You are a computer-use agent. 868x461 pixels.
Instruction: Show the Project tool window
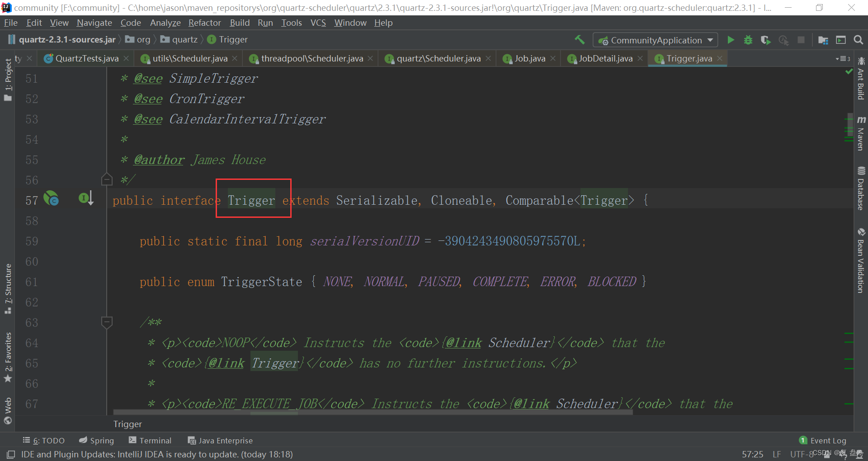8,80
